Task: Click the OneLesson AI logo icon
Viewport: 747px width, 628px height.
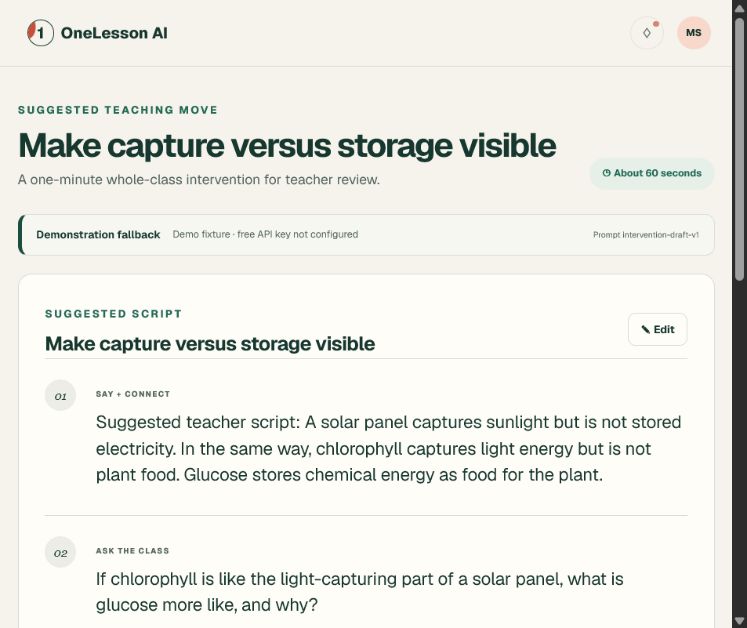Action: (x=40, y=33)
